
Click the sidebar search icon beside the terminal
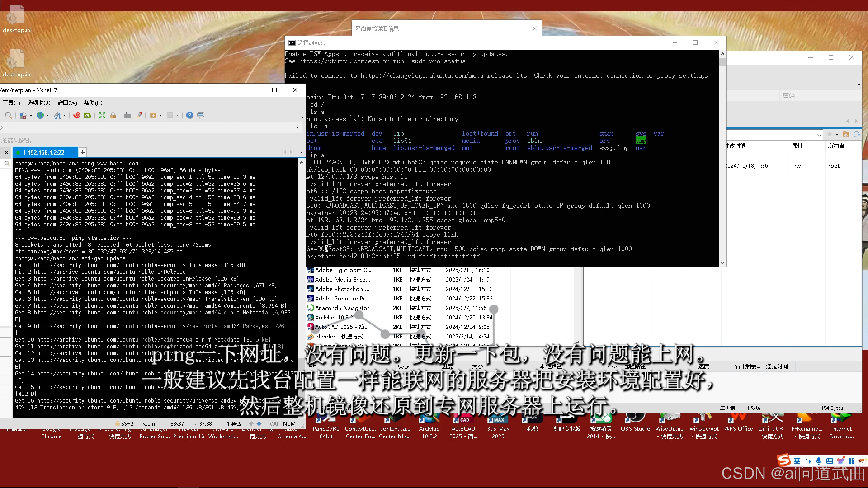click(7, 164)
